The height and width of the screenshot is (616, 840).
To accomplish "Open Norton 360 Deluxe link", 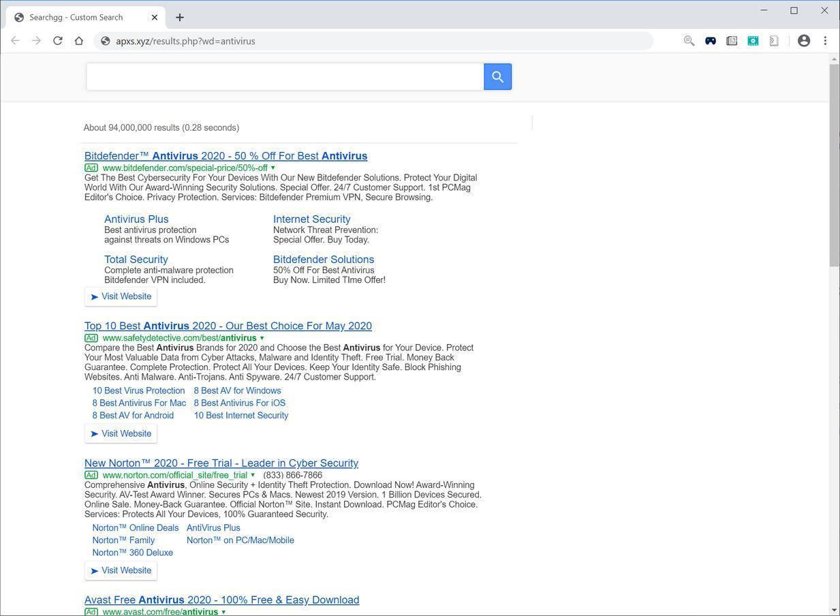I will tap(133, 552).
